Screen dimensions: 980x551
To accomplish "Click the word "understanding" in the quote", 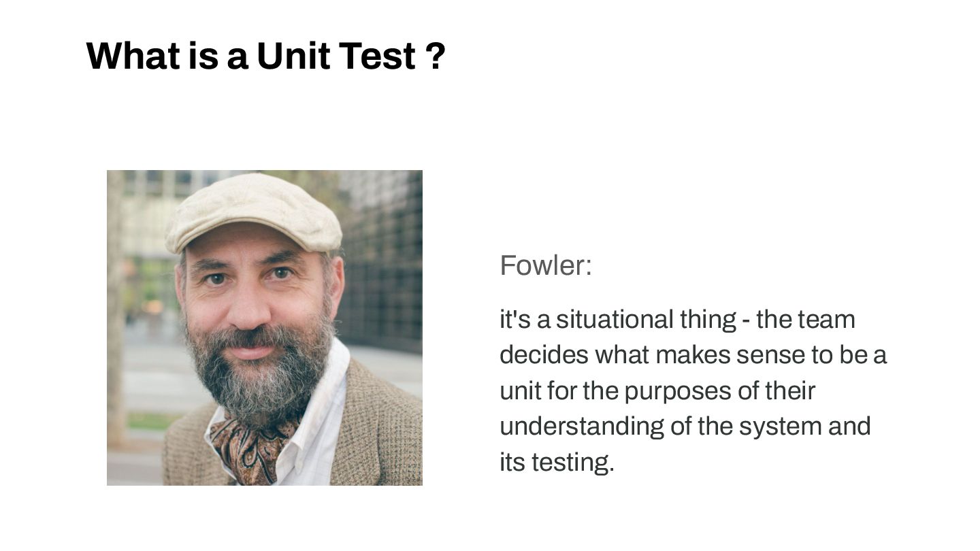I will pyautogui.click(x=581, y=427).
